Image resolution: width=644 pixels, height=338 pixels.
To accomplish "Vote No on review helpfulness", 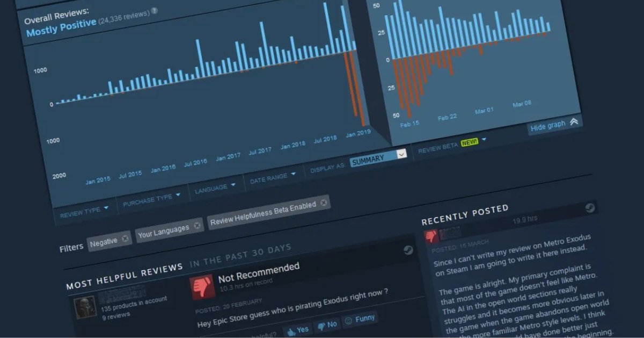I will [x=327, y=324].
